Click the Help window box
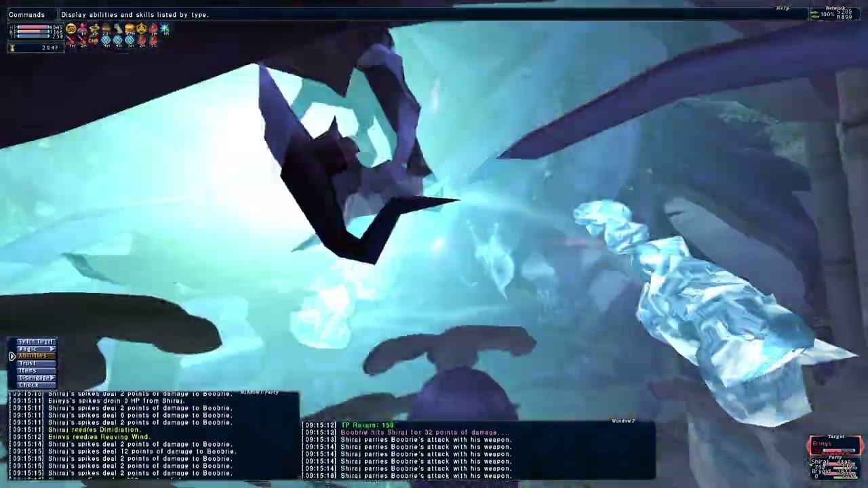Image resolution: width=868 pixels, height=488 pixels. click(x=434, y=14)
